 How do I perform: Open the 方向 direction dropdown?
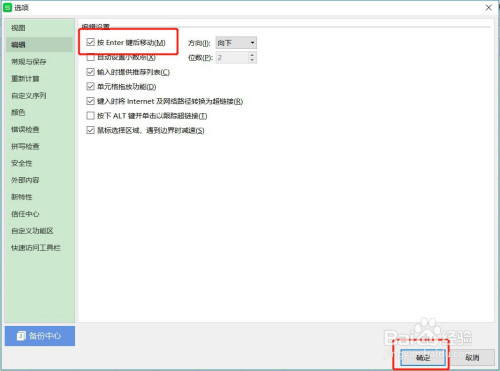(236, 43)
